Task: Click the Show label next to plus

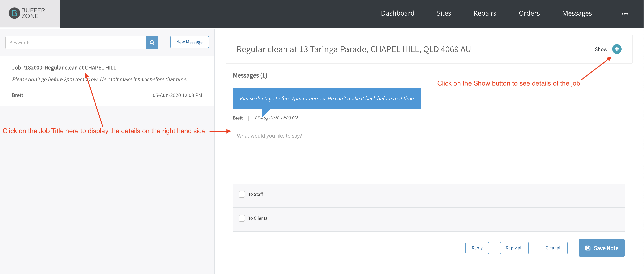Action: click(601, 49)
